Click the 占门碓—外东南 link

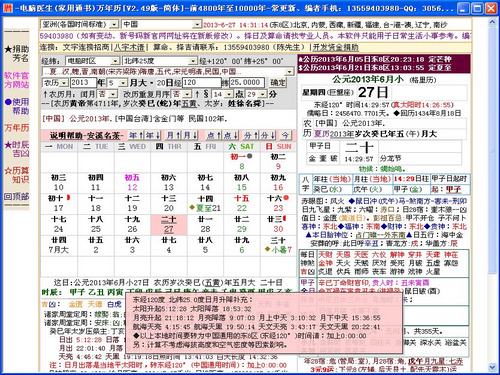coord(380,235)
